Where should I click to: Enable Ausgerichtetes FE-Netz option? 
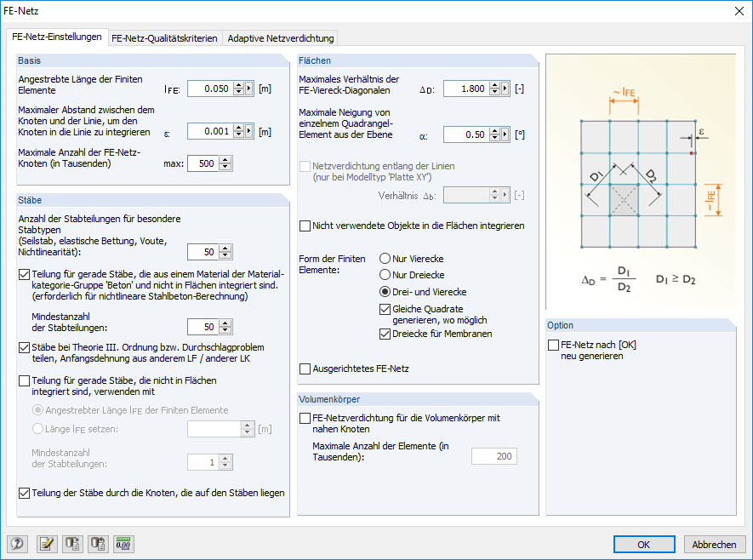(304, 369)
